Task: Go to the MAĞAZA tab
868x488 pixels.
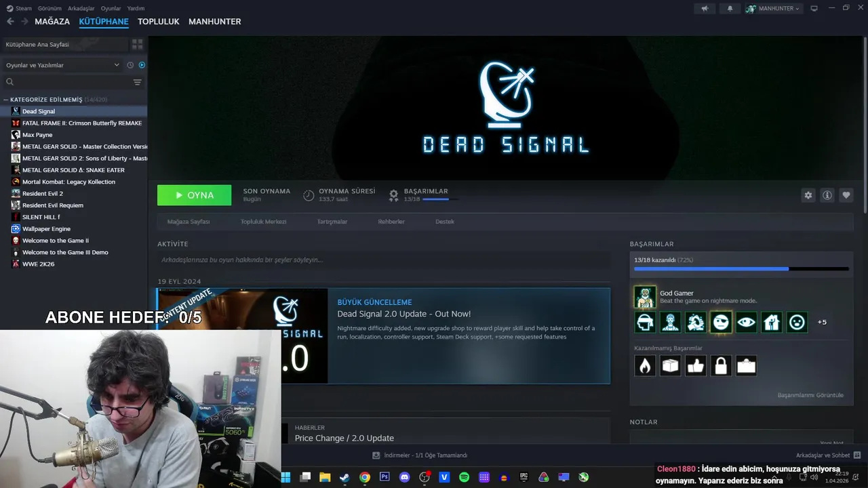Action: tap(52, 22)
